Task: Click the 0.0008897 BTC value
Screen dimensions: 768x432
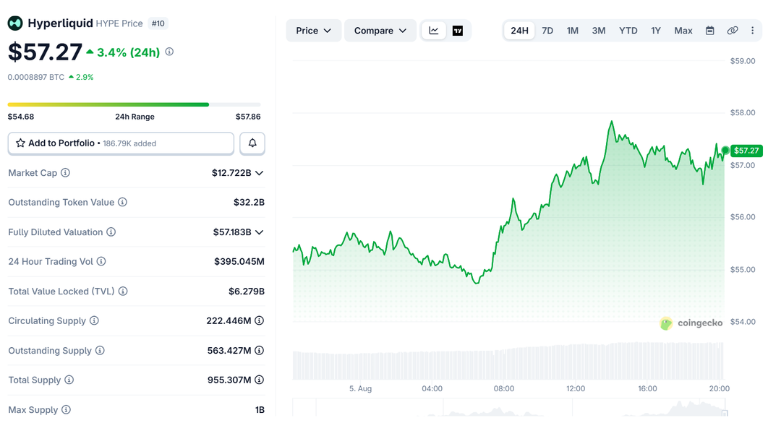Action: (x=36, y=77)
